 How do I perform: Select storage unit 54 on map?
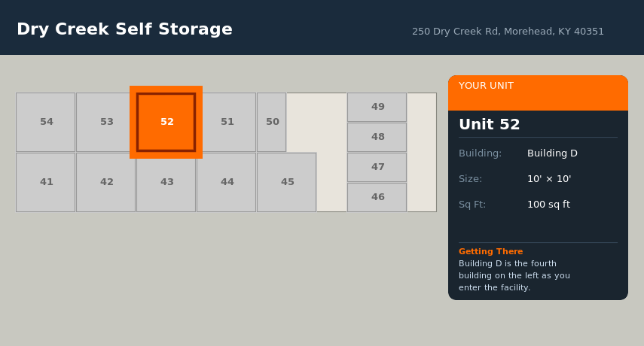tap(46, 122)
